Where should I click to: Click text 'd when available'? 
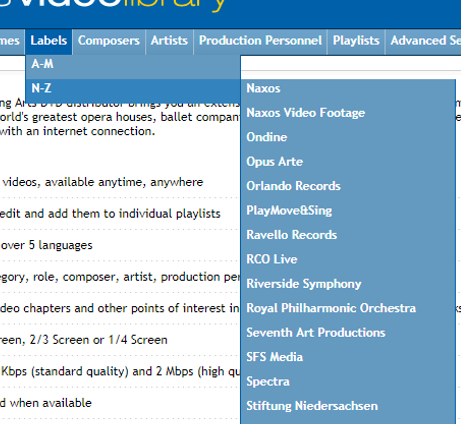46,403
